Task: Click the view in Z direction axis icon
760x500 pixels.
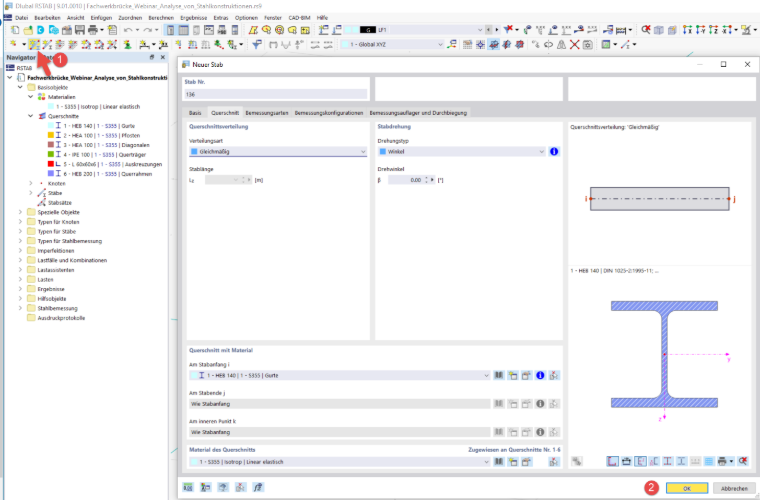Action: (712, 30)
